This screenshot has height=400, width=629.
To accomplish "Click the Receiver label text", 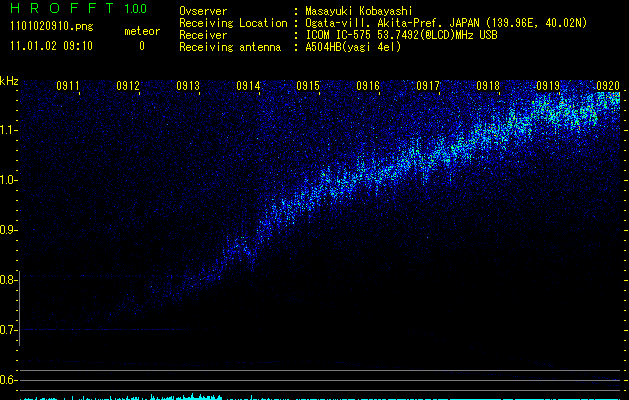I will coord(203,35).
